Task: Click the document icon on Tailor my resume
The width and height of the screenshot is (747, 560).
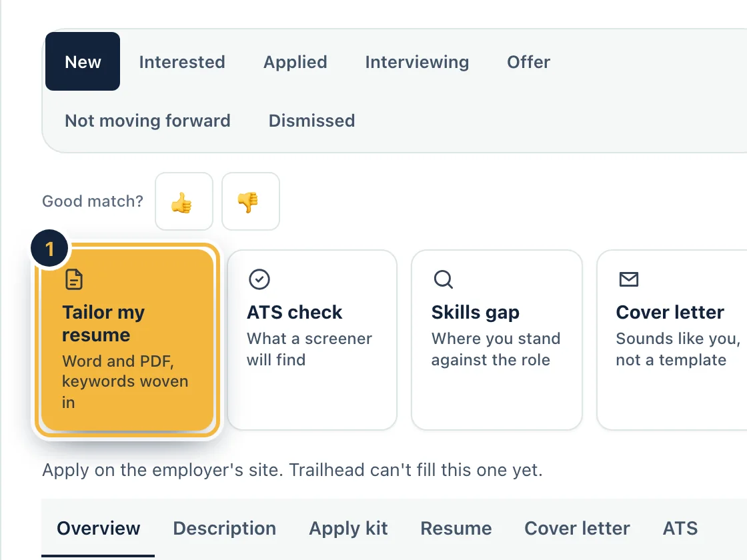Action: pyautogui.click(x=74, y=279)
